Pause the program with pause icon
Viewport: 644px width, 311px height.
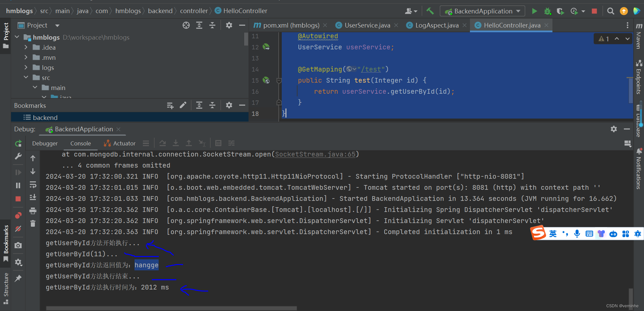coord(18,185)
